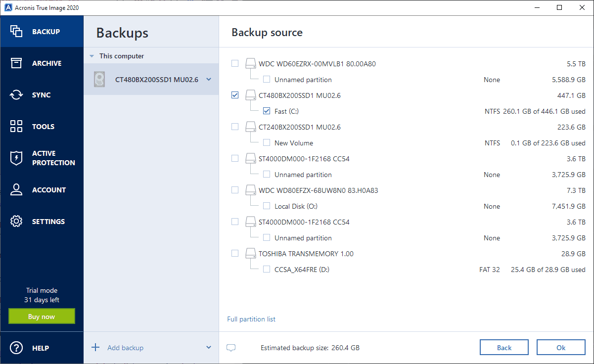Open SETTINGS from sidebar

point(42,221)
